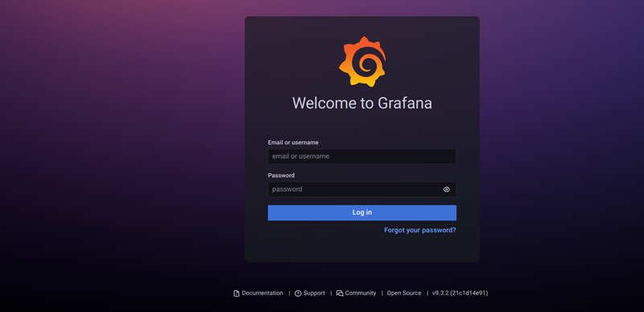This screenshot has height=312, width=644.
Task: Click the Welcome to Grafana heading
Action: [361, 102]
